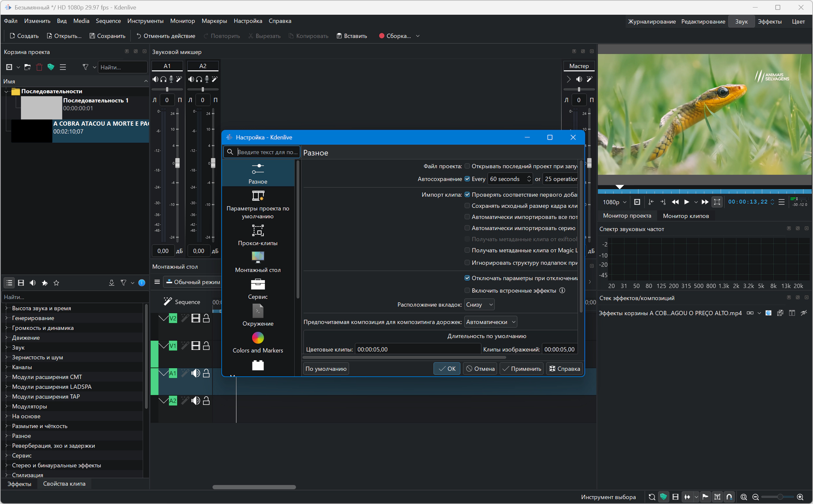Adjust the timeline zoom slider
This screenshot has width=813, height=504.
pos(779,497)
